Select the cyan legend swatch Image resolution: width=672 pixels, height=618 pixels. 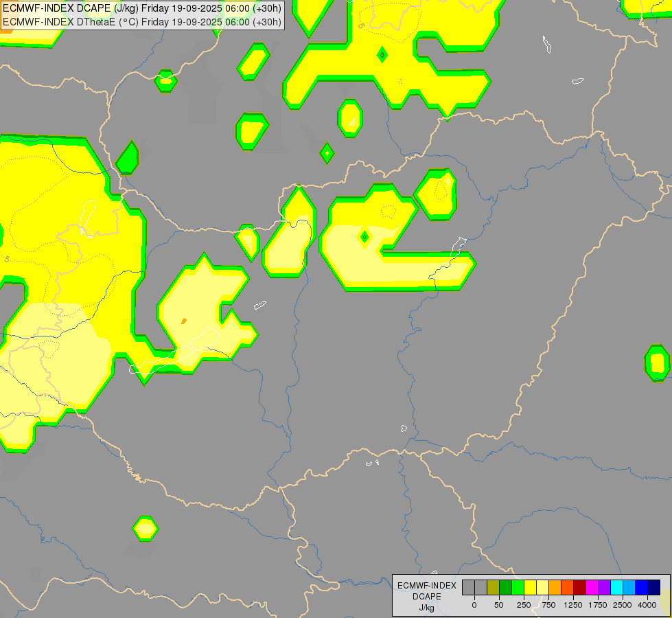click(x=616, y=587)
